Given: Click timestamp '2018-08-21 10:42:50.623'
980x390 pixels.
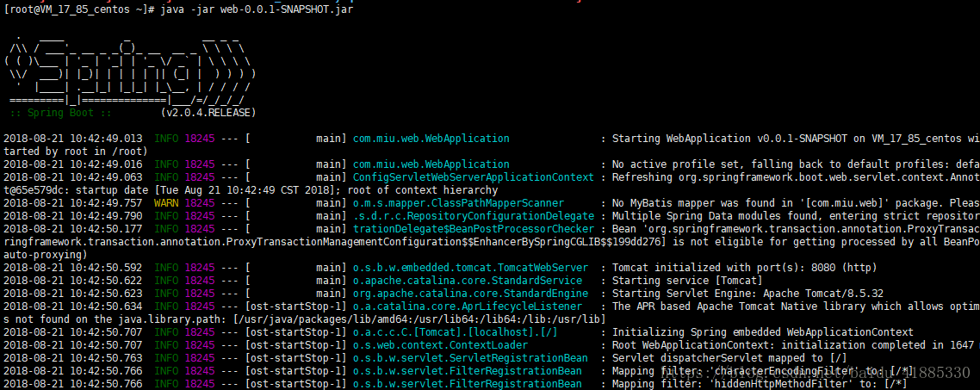Looking at the screenshot, I should click(x=72, y=293).
